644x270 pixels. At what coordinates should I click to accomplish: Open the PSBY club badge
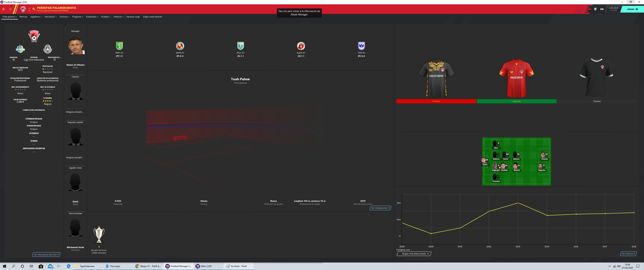click(119, 46)
